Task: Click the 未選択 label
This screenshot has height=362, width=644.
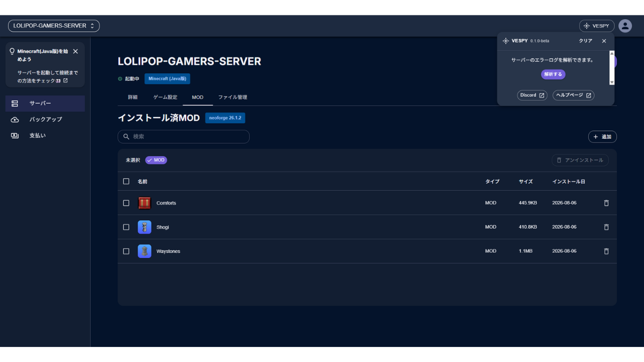Action: [x=133, y=160]
